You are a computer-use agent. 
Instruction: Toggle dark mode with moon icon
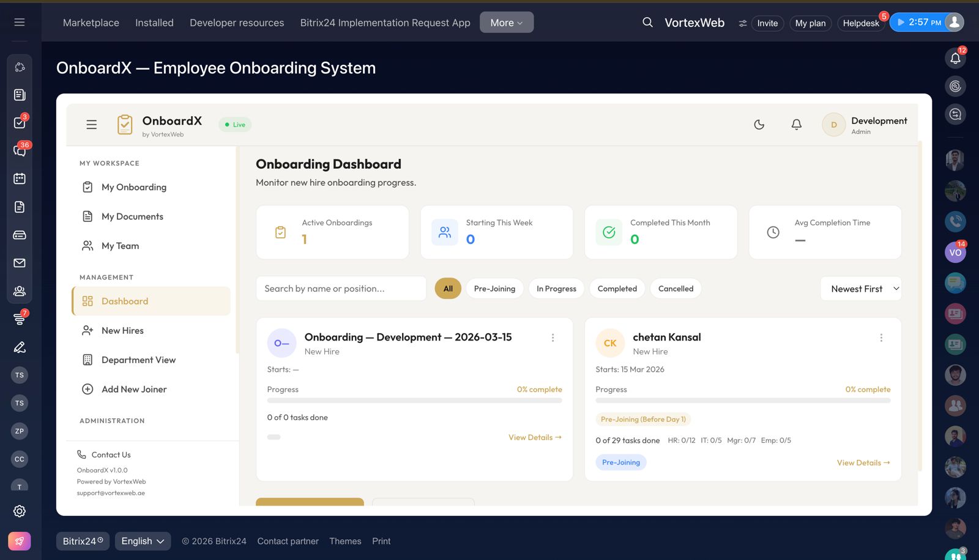759,125
